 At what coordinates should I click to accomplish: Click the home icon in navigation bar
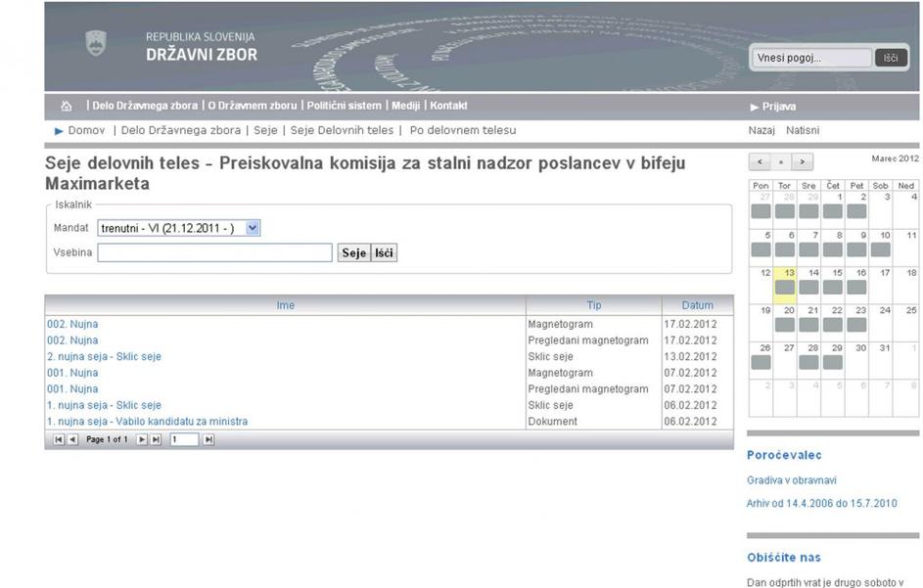click(67, 106)
